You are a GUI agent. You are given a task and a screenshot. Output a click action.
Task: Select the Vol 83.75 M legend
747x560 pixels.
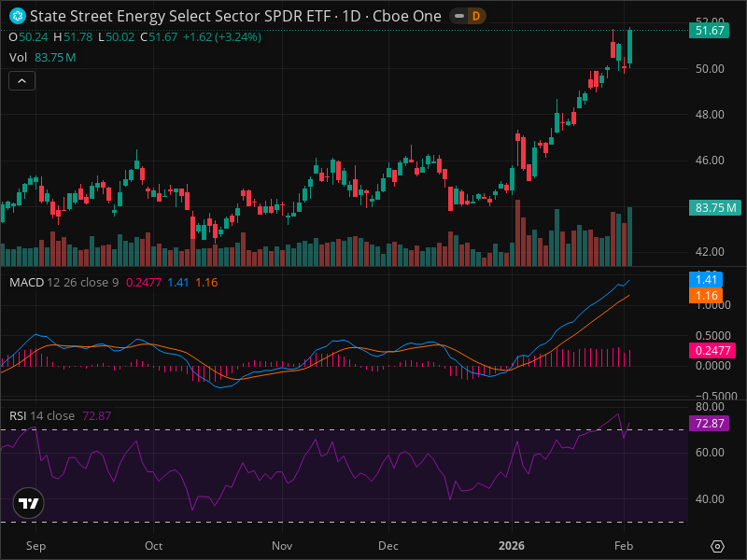42,58
